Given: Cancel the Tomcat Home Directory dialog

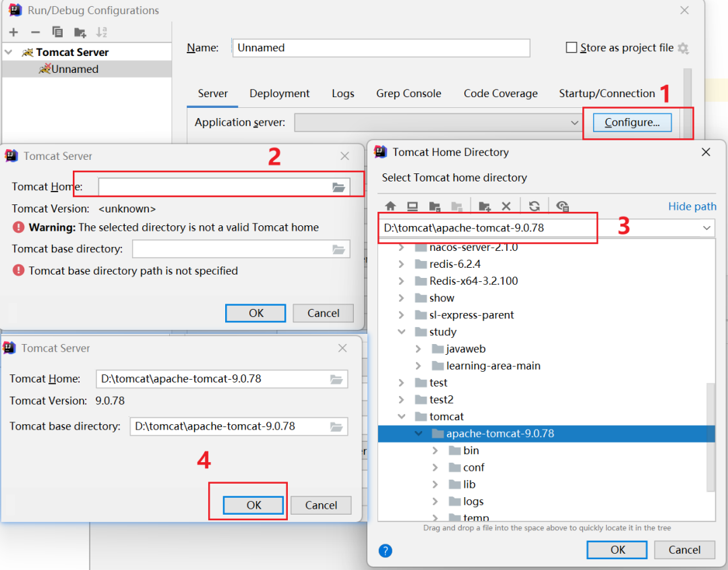Looking at the screenshot, I should (x=684, y=550).
